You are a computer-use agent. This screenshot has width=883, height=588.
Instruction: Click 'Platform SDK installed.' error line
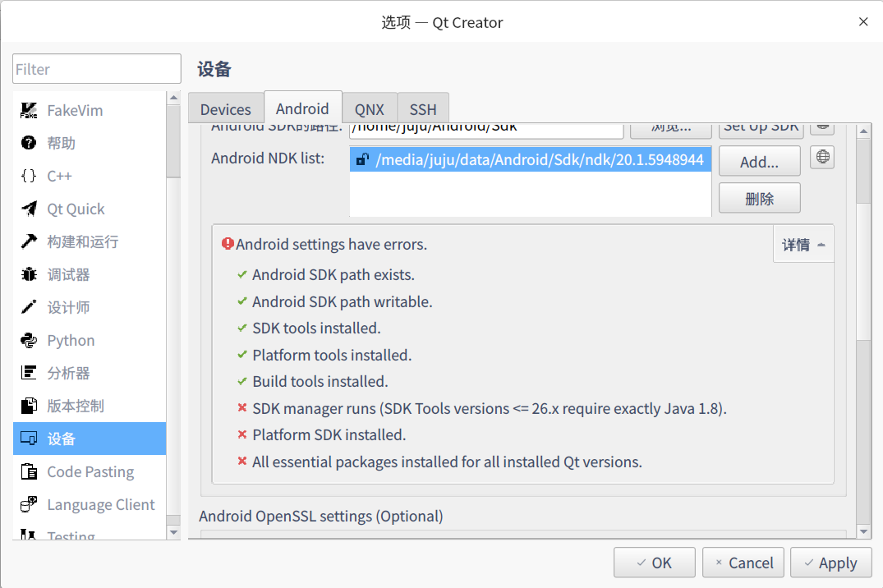(329, 434)
